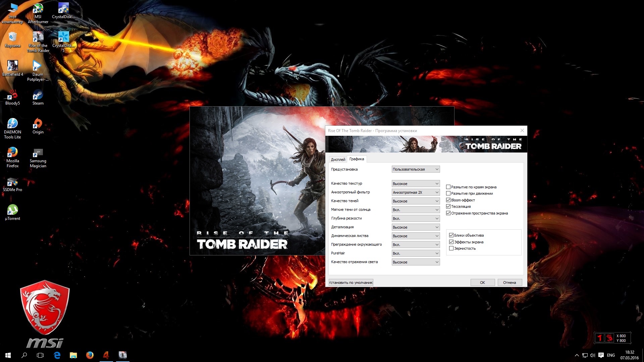Click Отмена cancel button

click(x=509, y=283)
